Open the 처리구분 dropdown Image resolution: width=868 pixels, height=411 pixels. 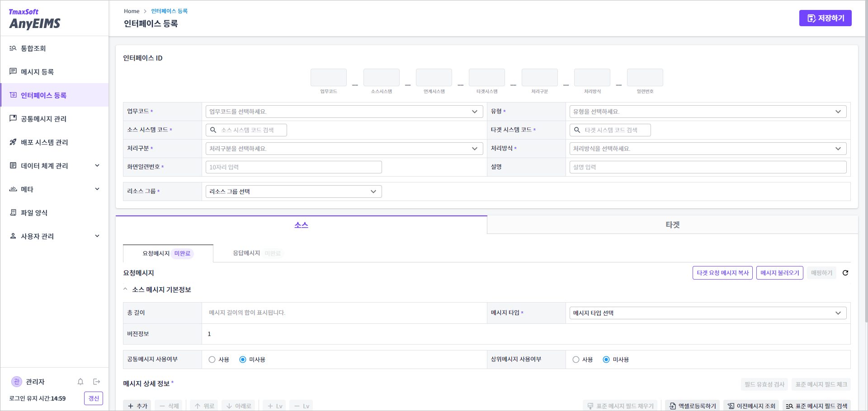click(x=344, y=149)
